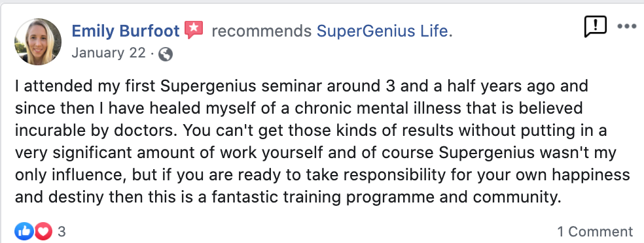Click the final line ending 'programme and community'
Image resolution: width=644 pixels, height=243 pixels.
pos(288,197)
